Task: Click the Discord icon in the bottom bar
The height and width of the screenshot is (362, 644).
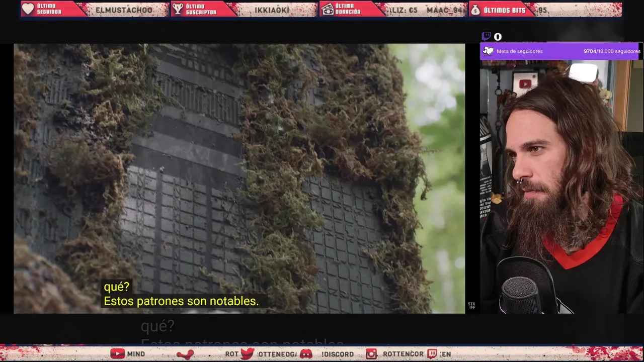Action: point(306,354)
